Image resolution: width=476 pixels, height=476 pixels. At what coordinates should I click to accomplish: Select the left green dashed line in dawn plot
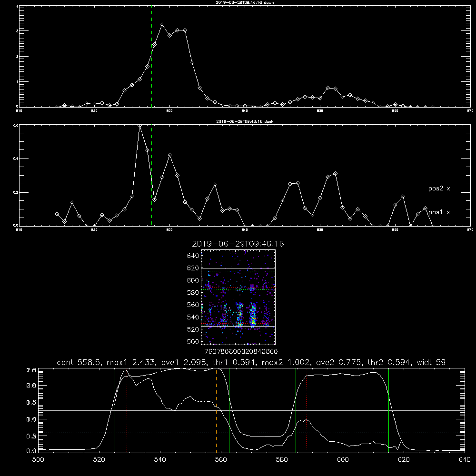151,57
